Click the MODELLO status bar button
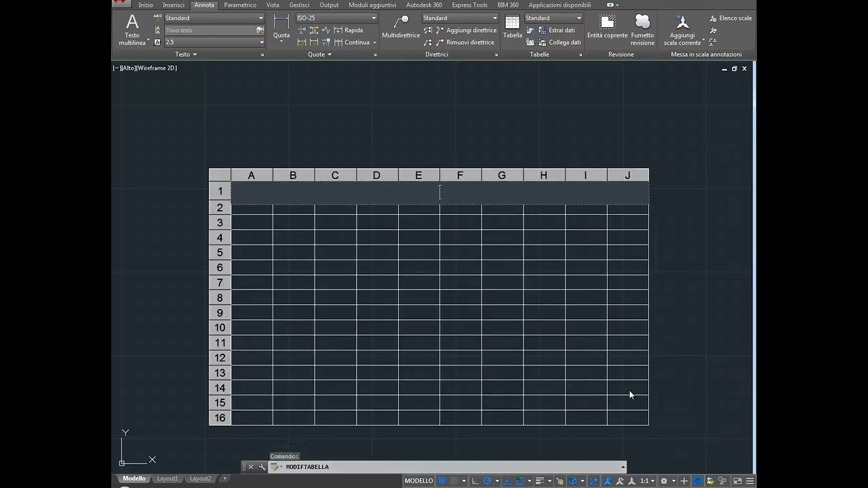This screenshot has width=868, height=488. coord(419,481)
